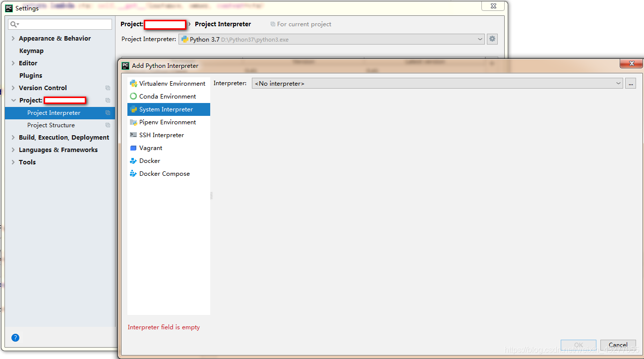
Task: Click the project-level icon beside Version Control
Action: click(x=108, y=88)
